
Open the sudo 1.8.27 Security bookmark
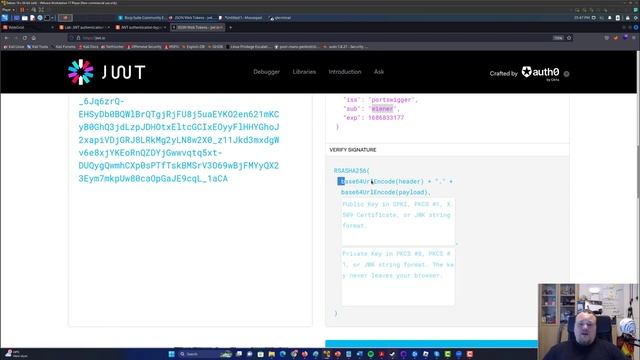[x=345, y=47]
